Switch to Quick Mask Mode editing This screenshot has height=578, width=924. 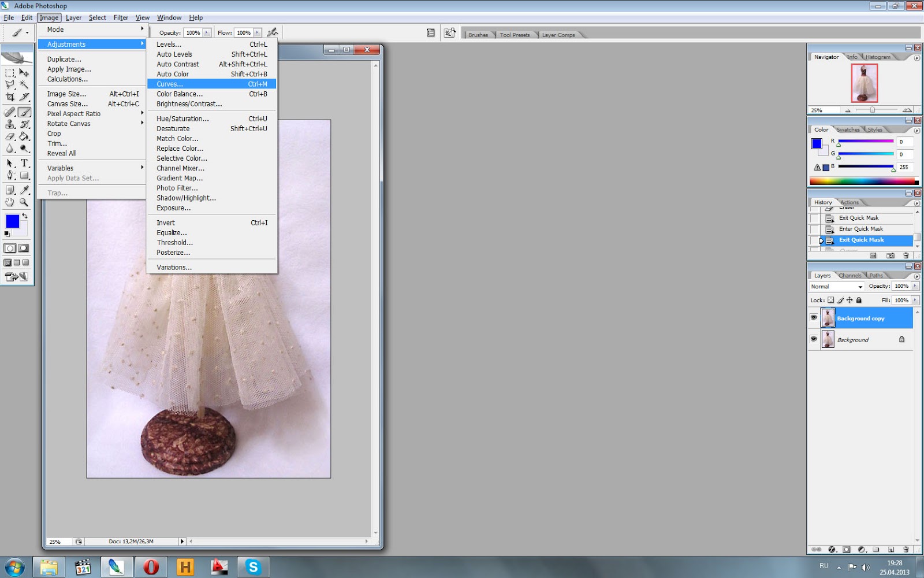coord(24,249)
